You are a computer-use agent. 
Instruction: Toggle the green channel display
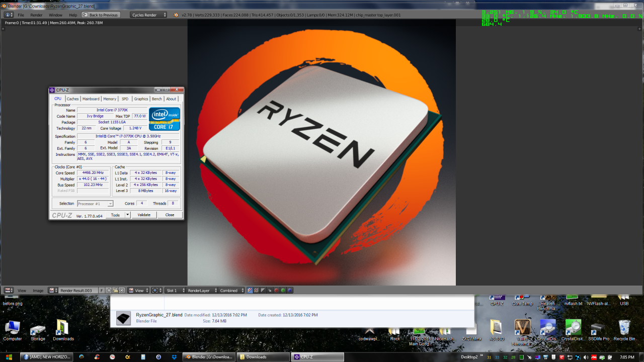tap(283, 290)
